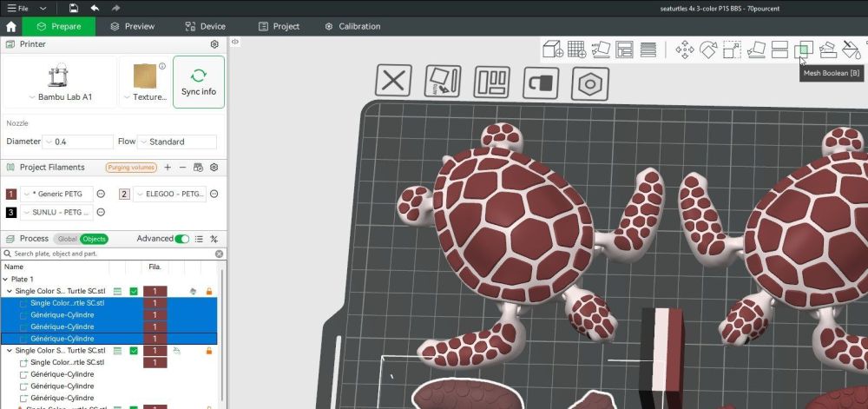The height and width of the screenshot is (409, 868).
Task: Edit ELEGOO PETG filament preset
Action: 214,194
